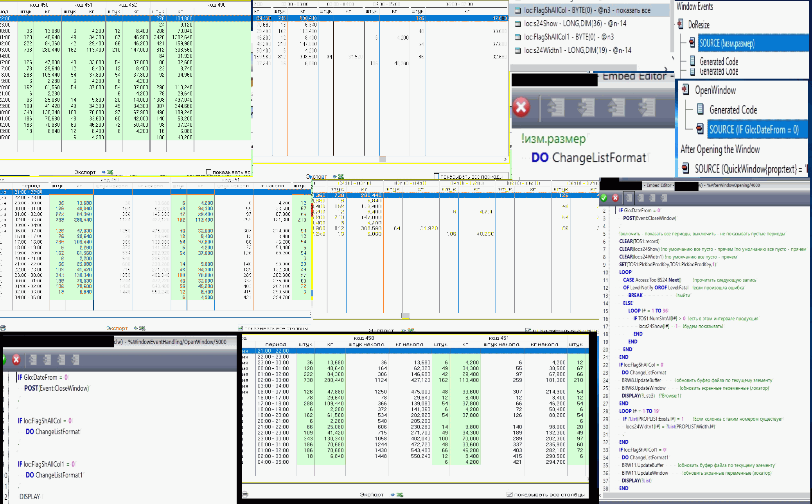Click large red X above !изм.размер code
812x504 pixels.
coord(521,107)
